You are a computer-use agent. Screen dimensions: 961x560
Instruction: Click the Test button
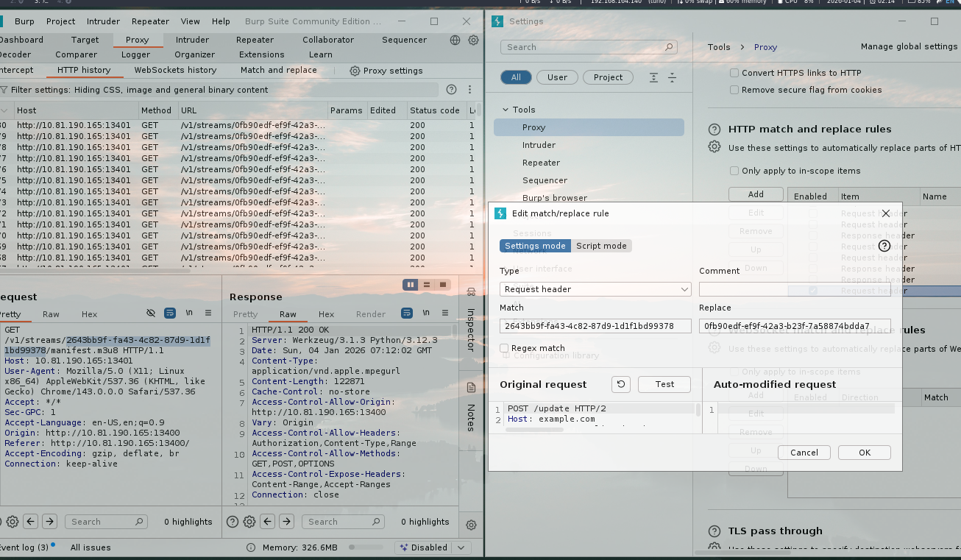(x=664, y=384)
